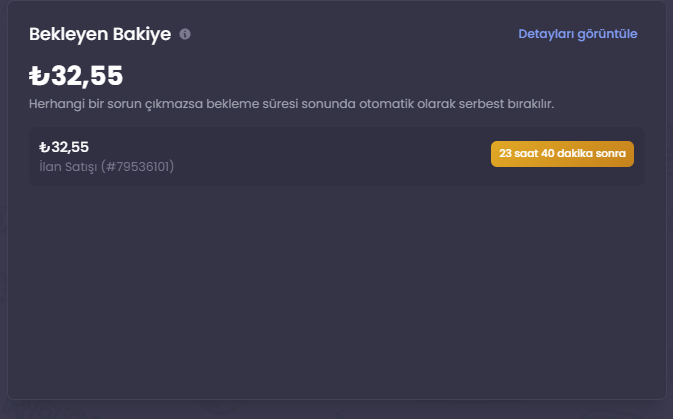Screen dimensions: 673x419
Task: Click the Herhangi bir sorun description sentence
Action: point(291,104)
